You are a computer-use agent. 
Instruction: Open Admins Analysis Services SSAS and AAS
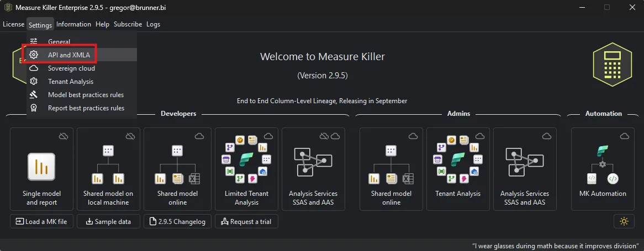pos(525,169)
